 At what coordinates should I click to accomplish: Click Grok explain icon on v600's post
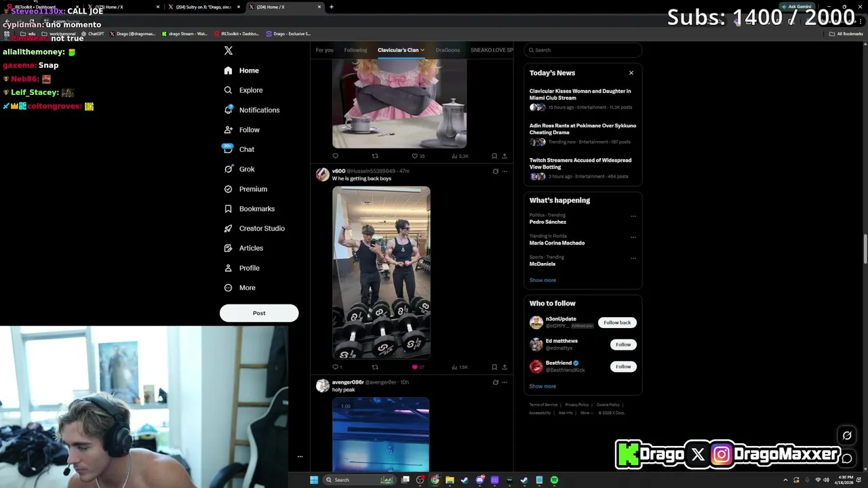click(495, 171)
